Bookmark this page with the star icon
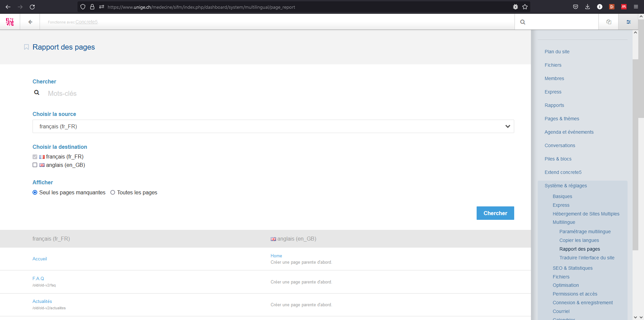Screen dimensions: 644x320 pos(525,7)
